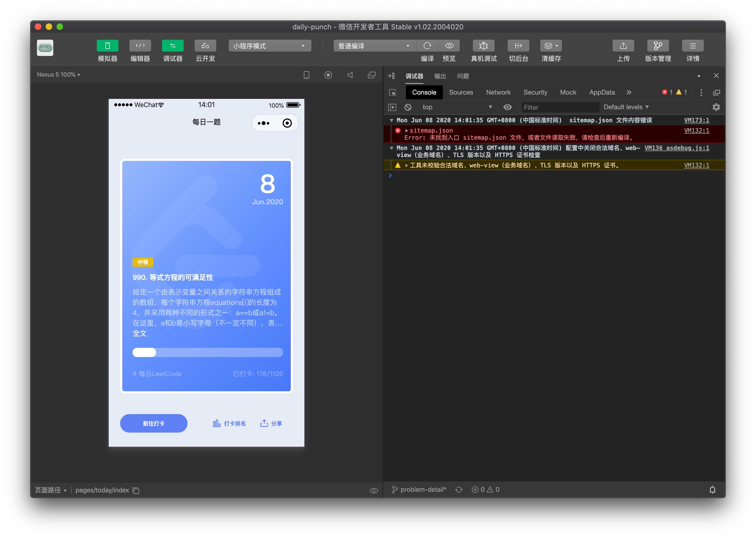756x538 pixels.
Task: Click the console Filter input field
Action: click(559, 107)
